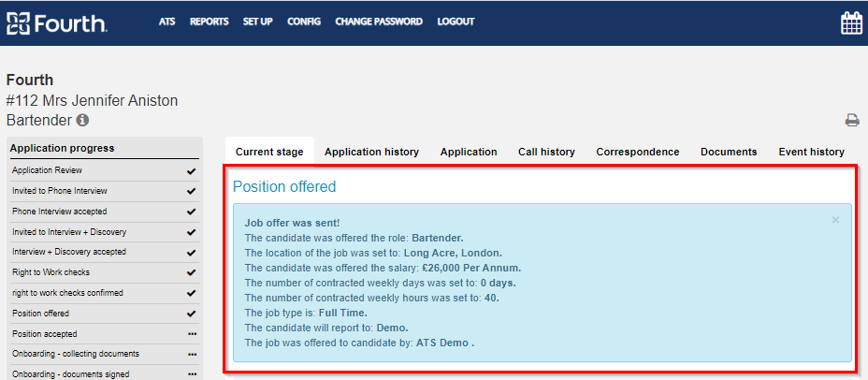Select the Right to Work checks stage
Screen dimensions: 868x380
pos(105,272)
